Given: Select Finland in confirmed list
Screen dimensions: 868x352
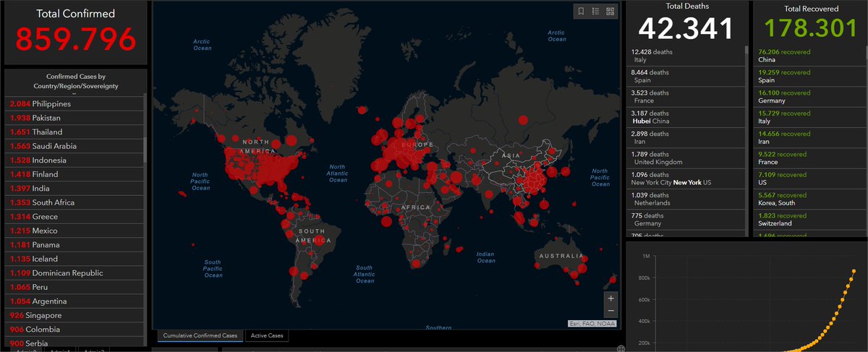Looking at the screenshot, I should [75, 174].
